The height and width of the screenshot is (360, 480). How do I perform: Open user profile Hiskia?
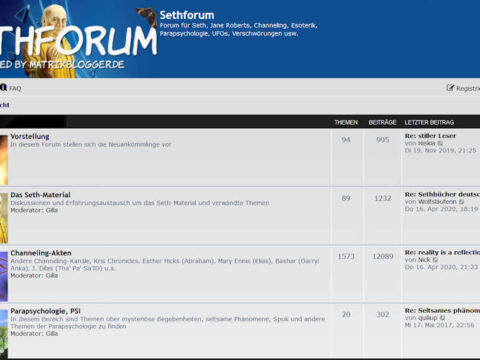pyautogui.click(x=427, y=143)
